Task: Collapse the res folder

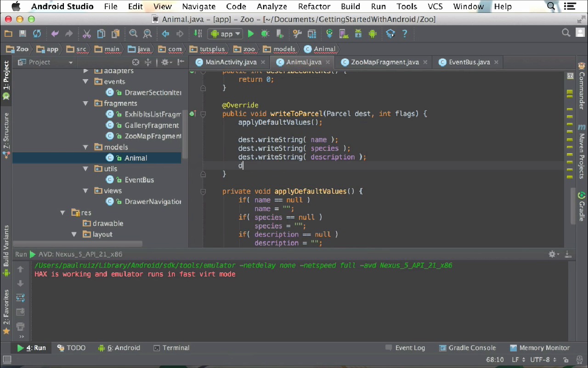Action: [63, 213]
